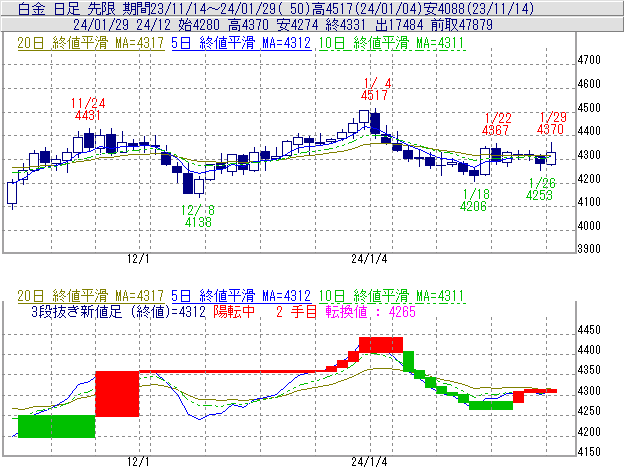Click the upper chart legend "5日 終値平滑 MA=4312"
This screenshot has width=624, height=475.
pos(241,43)
